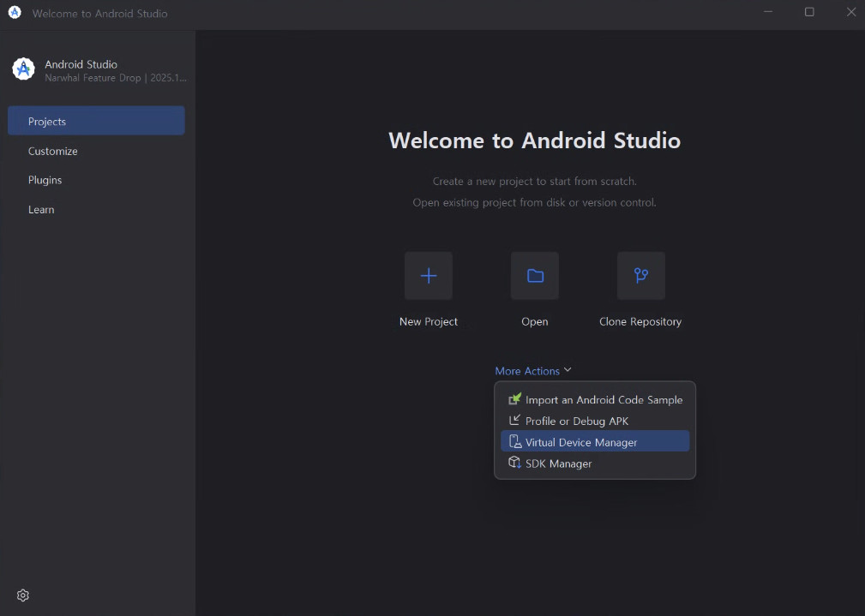The width and height of the screenshot is (865, 616).
Task: Click the Virtual Device Manager phone icon
Action: (x=514, y=441)
